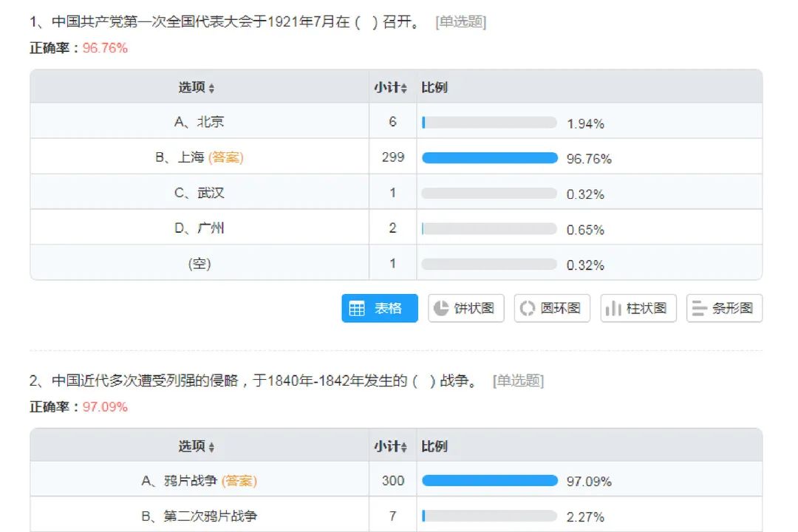Show results as 条形图
The height and width of the screenshot is (532, 798).
pos(724,309)
